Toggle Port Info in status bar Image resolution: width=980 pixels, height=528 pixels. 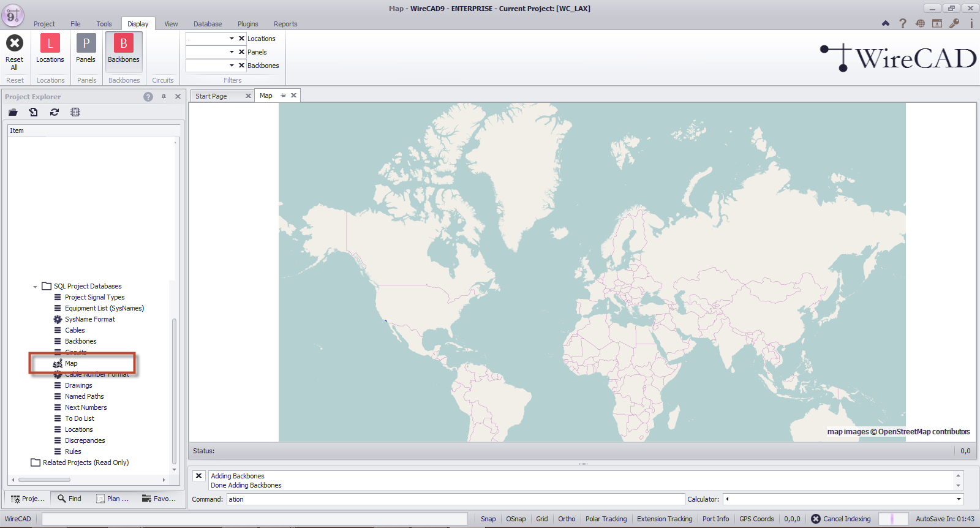point(715,519)
